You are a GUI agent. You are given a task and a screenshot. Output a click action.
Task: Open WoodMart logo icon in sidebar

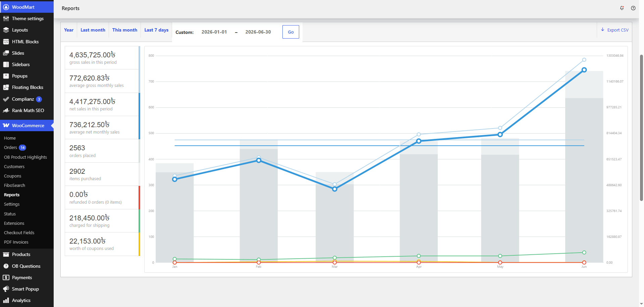pyautogui.click(x=6, y=7)
